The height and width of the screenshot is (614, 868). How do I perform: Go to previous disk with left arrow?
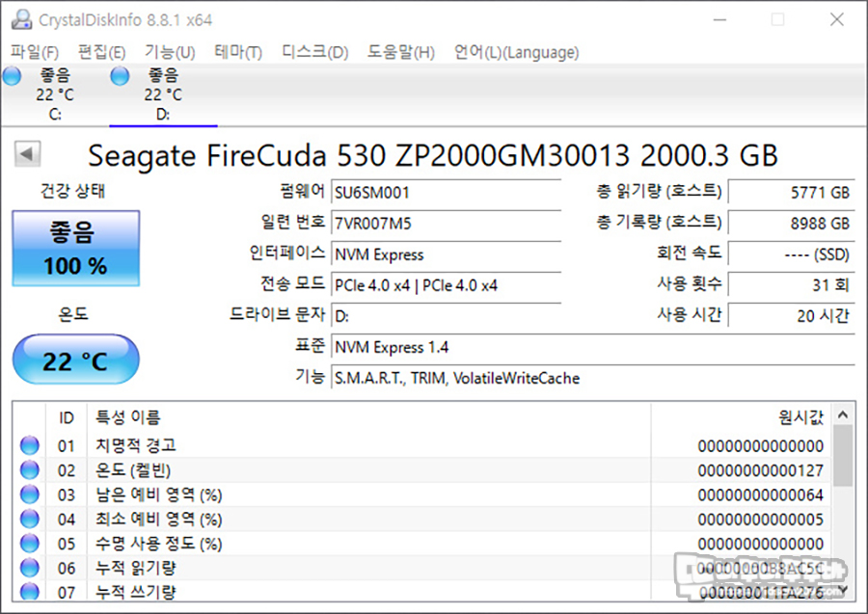[27, 153]
